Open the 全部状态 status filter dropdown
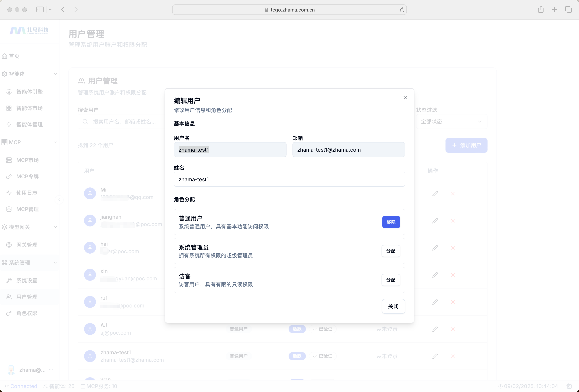The width and height of the screenshot is (579, 392). (451, 122)
